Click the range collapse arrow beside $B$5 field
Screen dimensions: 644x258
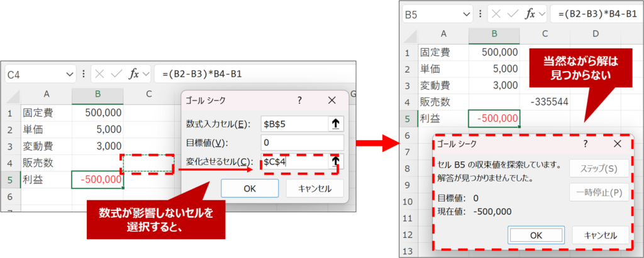click(336, 124)
